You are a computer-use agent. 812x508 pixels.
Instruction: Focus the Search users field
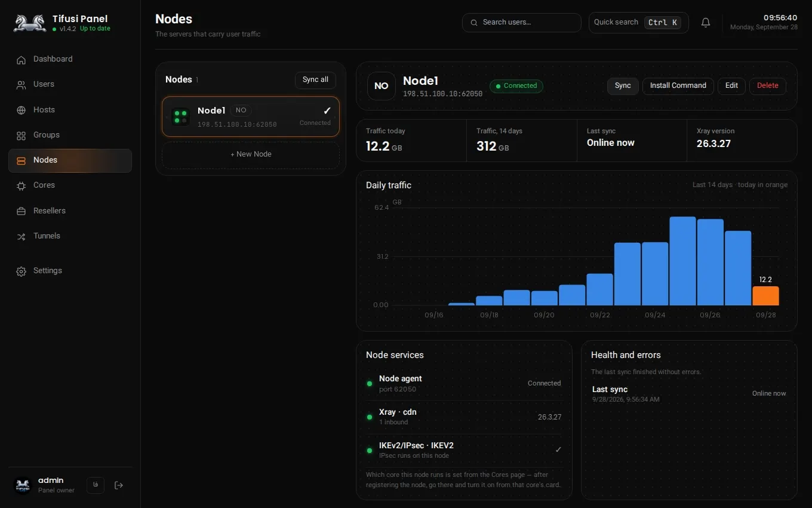pyautogui.click(x=522, y=23)
